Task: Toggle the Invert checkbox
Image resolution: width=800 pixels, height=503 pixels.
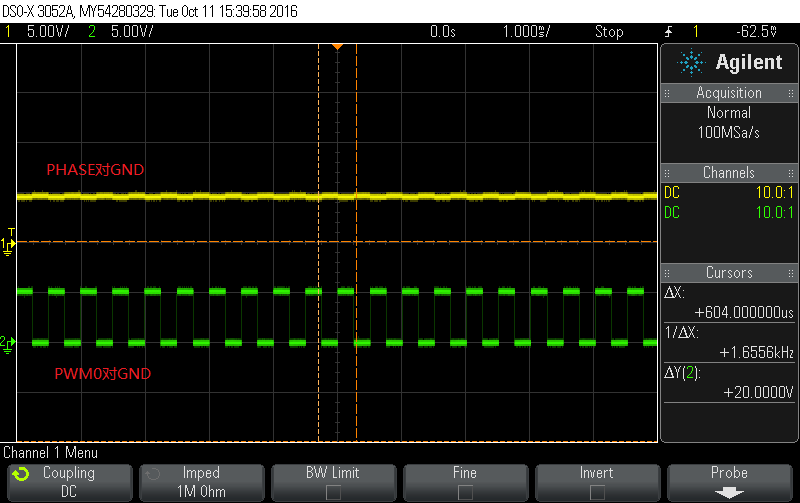Action: pos(597,492)
